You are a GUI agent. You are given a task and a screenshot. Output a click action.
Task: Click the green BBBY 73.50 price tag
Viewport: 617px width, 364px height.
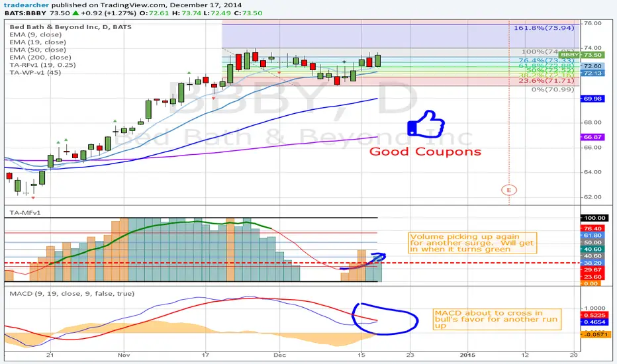pyautogui.click(x=581, y=55)
